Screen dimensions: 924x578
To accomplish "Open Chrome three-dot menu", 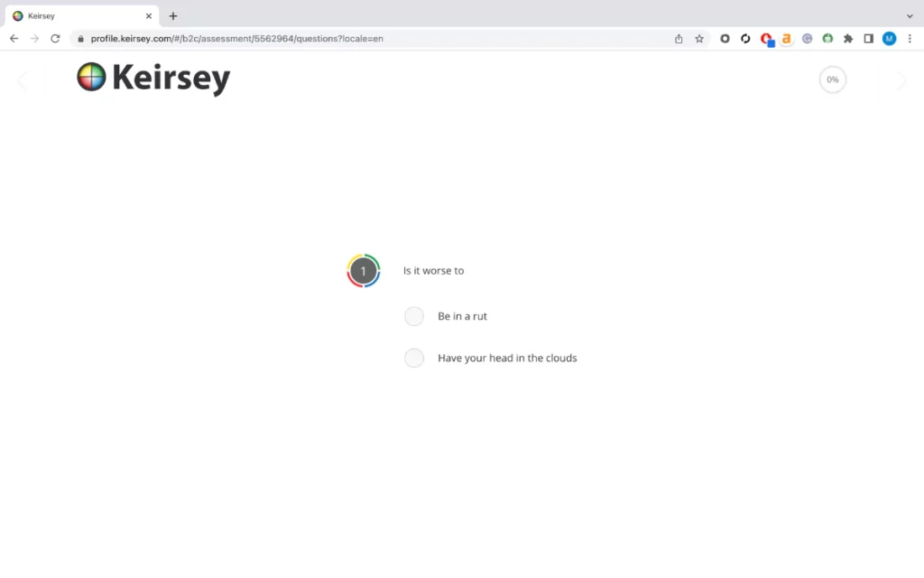I will [x=910, y=38].
